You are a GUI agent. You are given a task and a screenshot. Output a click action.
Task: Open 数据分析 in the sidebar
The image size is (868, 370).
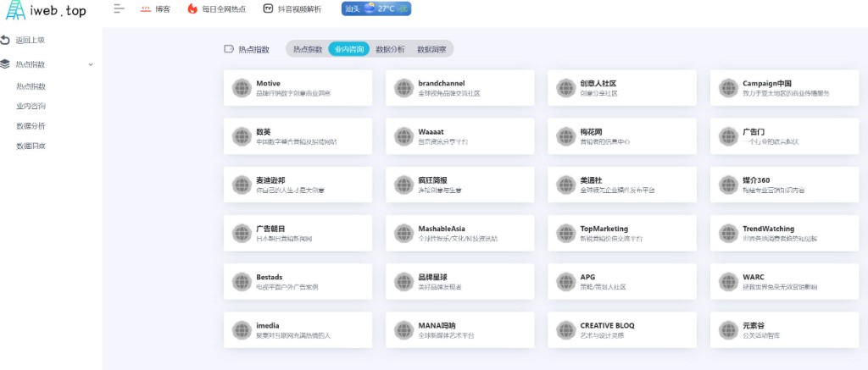[31, 126]
